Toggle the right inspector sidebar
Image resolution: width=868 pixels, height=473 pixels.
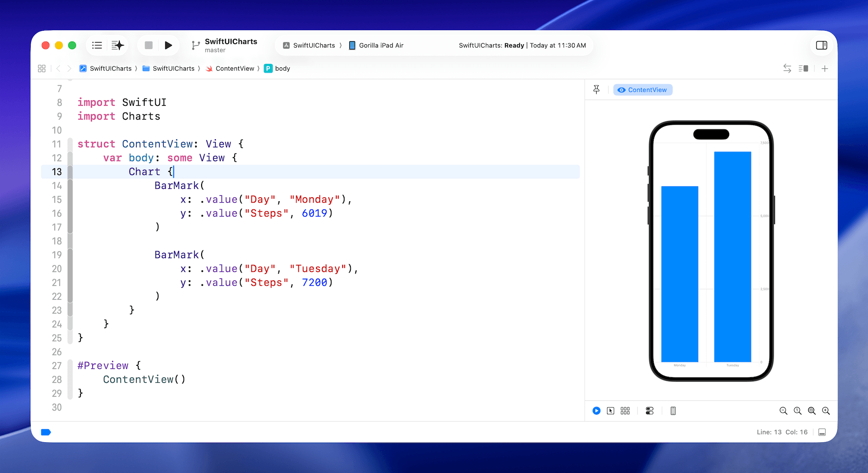[x=821, y=45]
